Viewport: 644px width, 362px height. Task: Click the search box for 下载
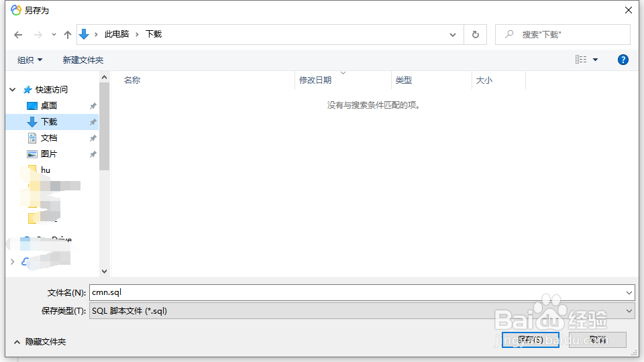563,34
